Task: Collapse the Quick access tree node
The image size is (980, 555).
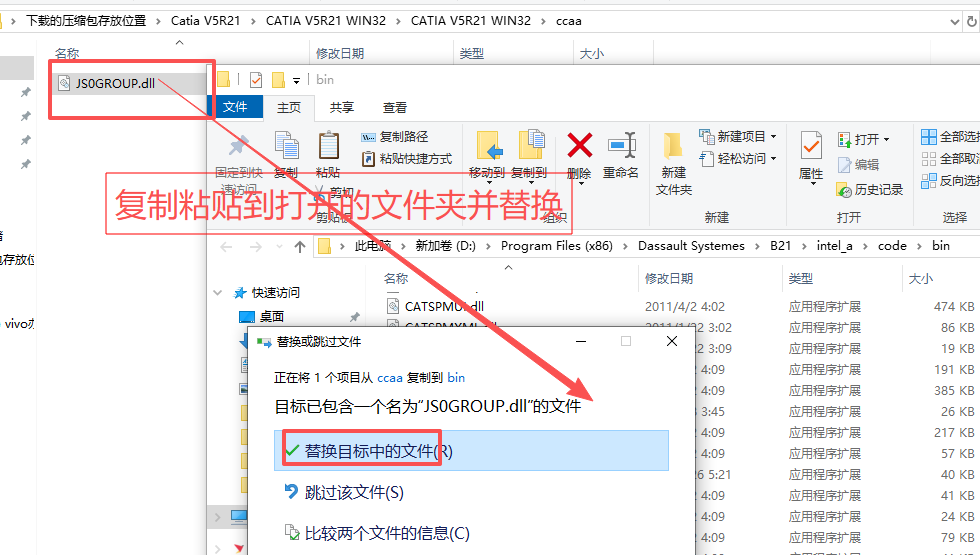Action: tap(218, 292)
